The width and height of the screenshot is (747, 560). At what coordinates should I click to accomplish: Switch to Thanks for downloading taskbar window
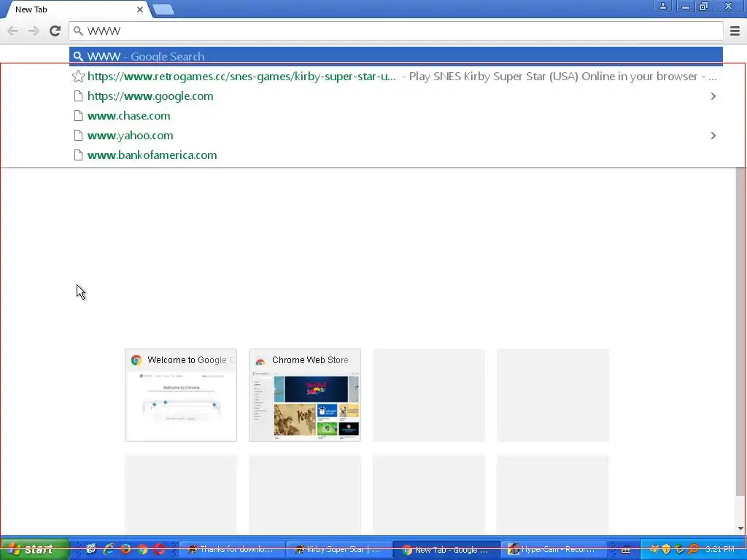click(x=232, y=549)
